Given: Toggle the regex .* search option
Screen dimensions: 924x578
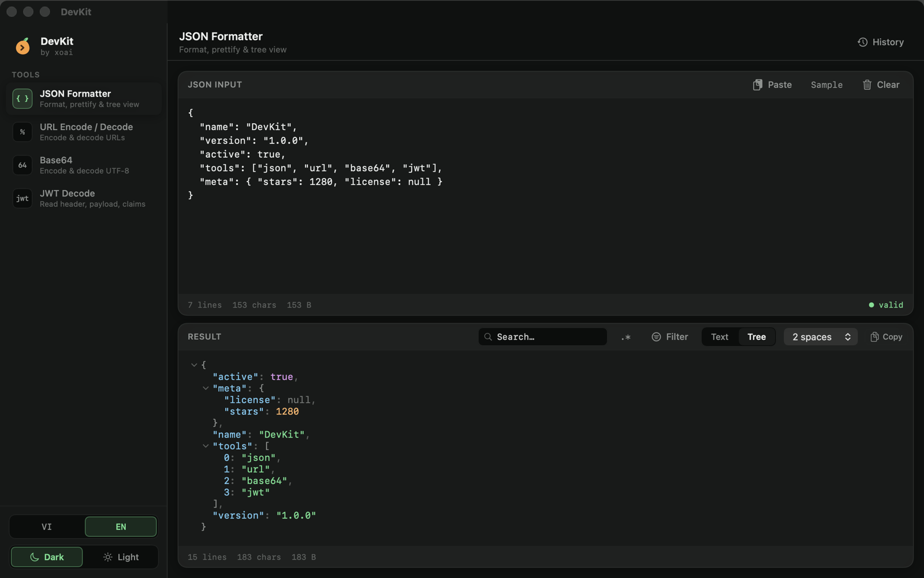Looking at the screenshot, I should pos(626,337).
